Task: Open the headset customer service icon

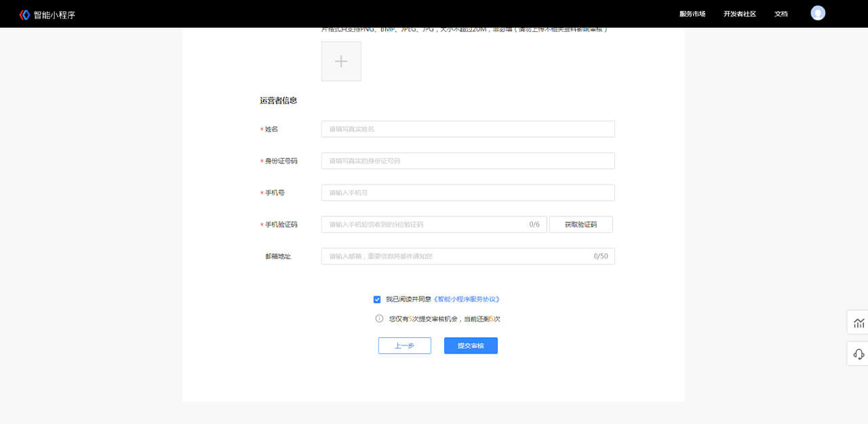Action: [857, 353]
